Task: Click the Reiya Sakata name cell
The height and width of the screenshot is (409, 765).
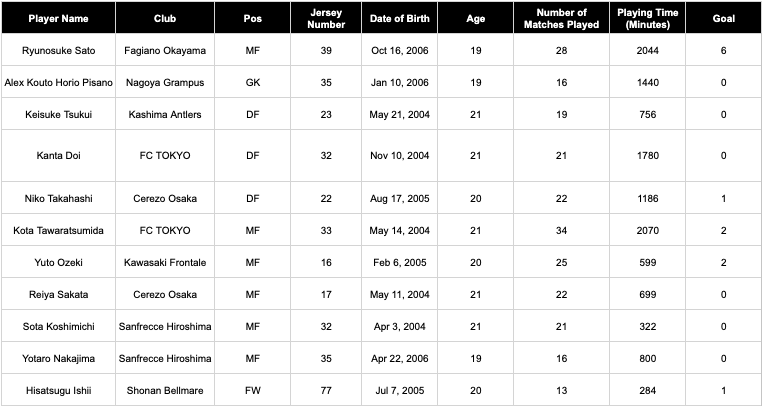Action: coord(58,295)
